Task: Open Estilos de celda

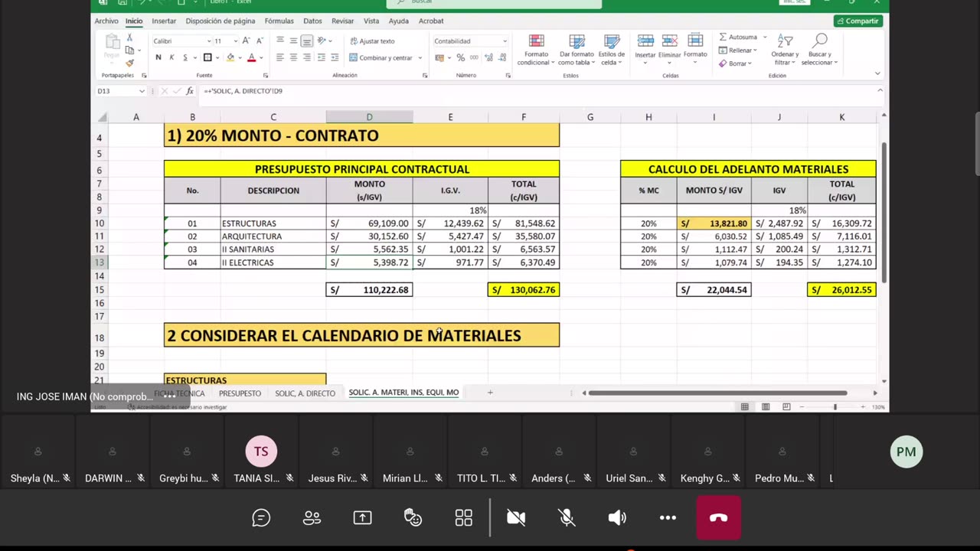Action: (x=612, y=50)
